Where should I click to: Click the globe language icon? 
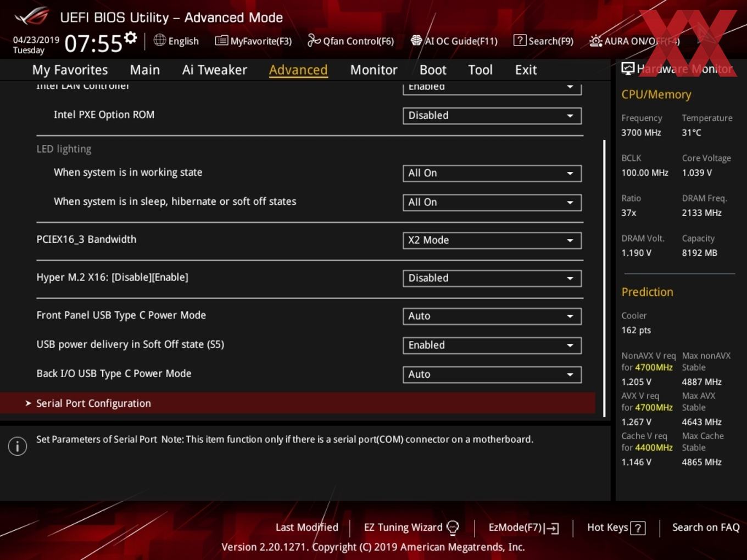coord(159,40)
